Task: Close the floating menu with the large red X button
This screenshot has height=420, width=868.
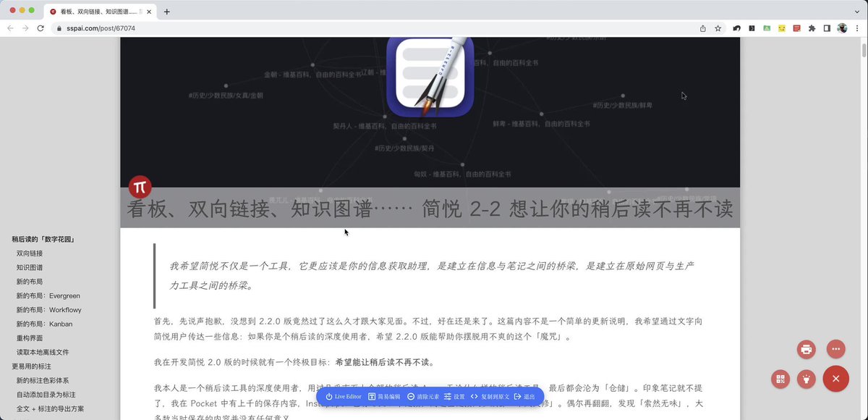Action: [836, 379]
